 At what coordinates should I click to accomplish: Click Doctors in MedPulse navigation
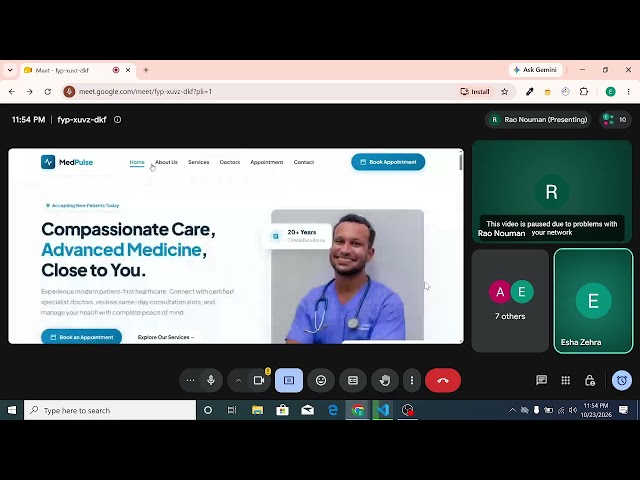(230, 162)
